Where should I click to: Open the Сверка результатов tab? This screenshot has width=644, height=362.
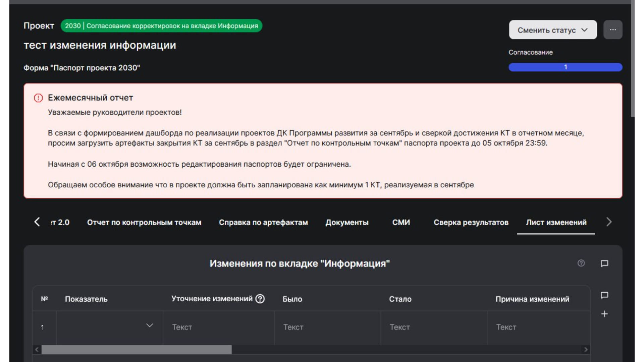click(x=471, y=223)
